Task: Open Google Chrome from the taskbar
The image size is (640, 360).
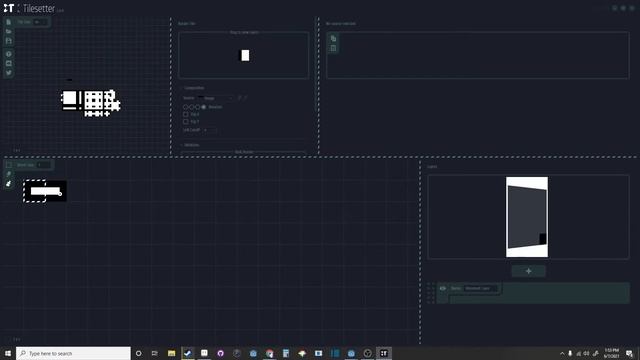Action: click(269, 353)
